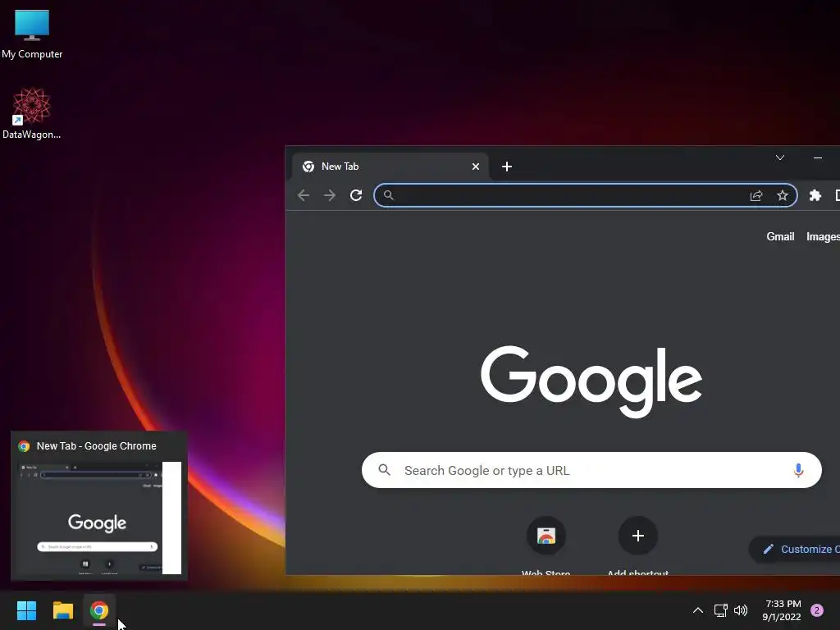Click the share this page icon
The width and height of the screenshot is (840, 630).
756,195
